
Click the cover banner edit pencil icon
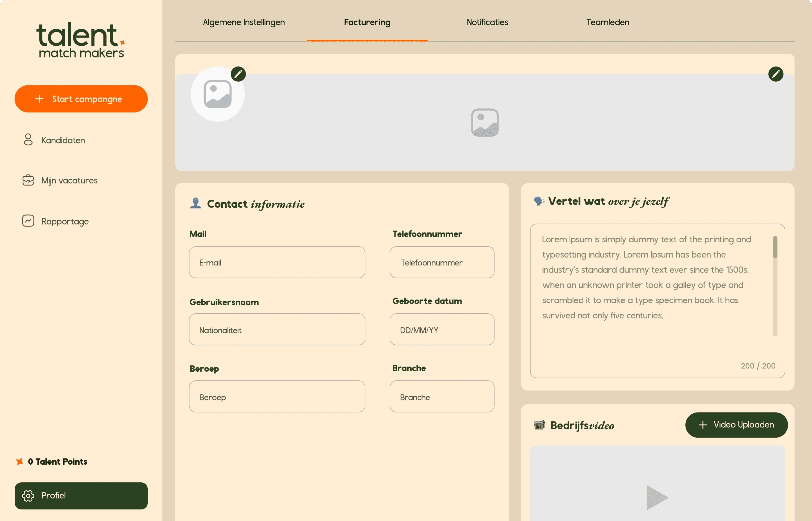coord(775,74)
